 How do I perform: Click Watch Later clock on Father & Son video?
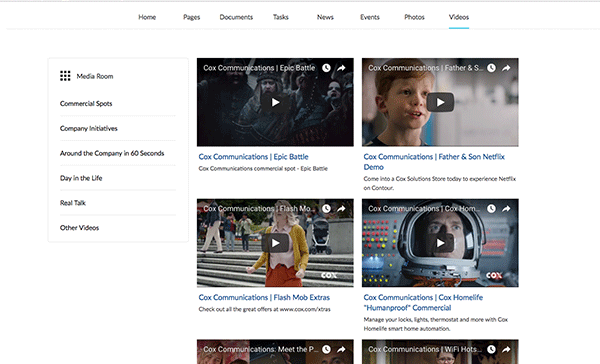click(x=491, y=68)
